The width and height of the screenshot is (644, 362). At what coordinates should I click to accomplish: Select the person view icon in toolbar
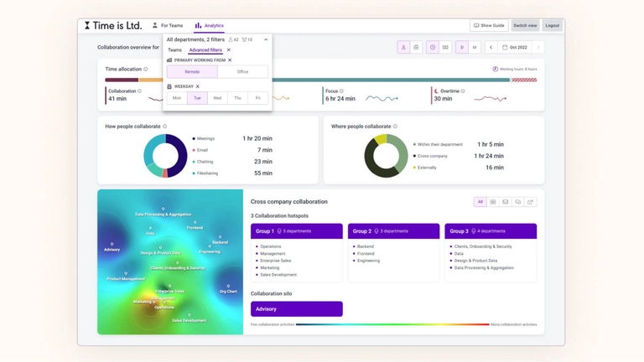point(403,48)
